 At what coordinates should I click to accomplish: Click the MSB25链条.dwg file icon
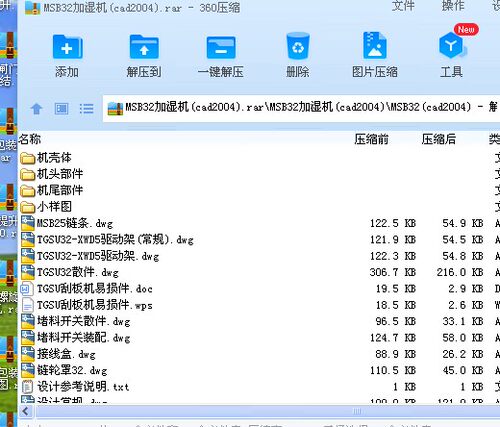(x=27, y=223)
